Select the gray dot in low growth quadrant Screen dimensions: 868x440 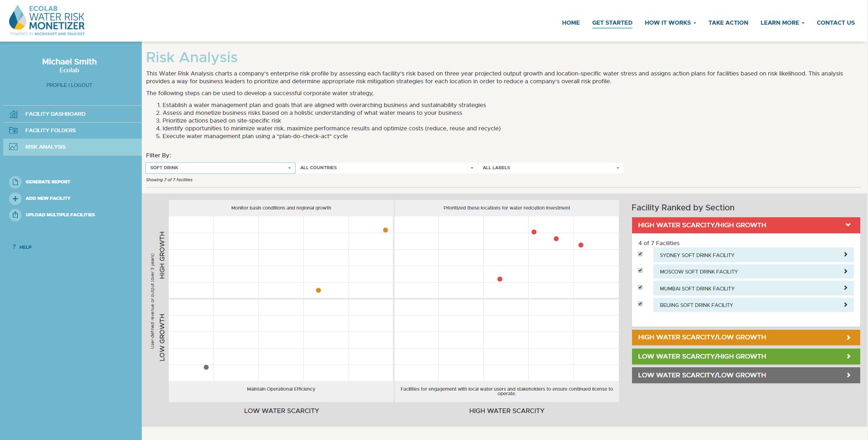[206, 367]
